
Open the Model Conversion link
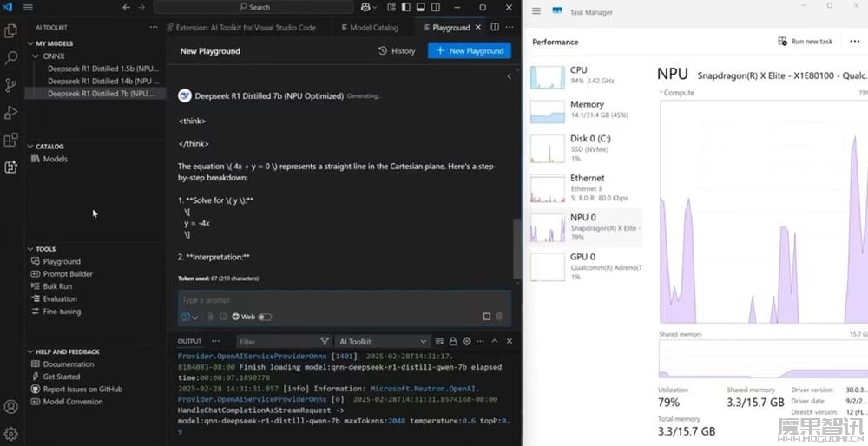click(67, 402)
